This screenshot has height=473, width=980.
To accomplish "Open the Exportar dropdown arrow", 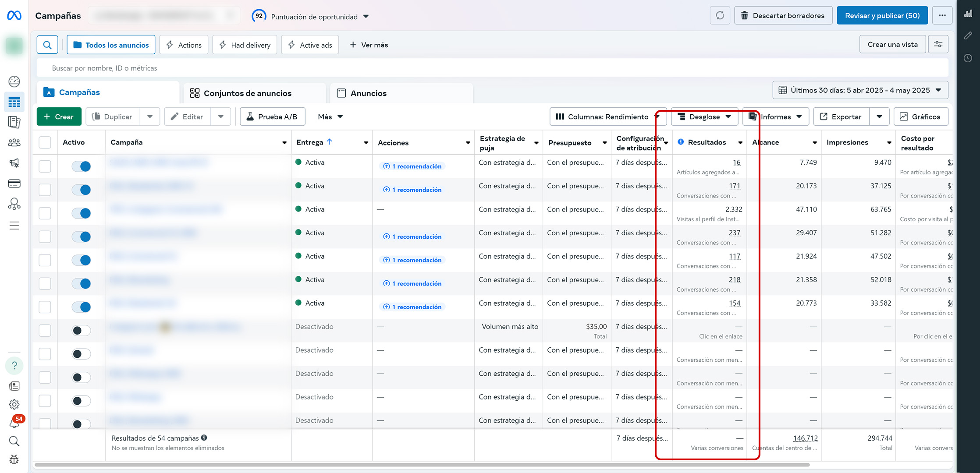I will click(x=879, y=116).
